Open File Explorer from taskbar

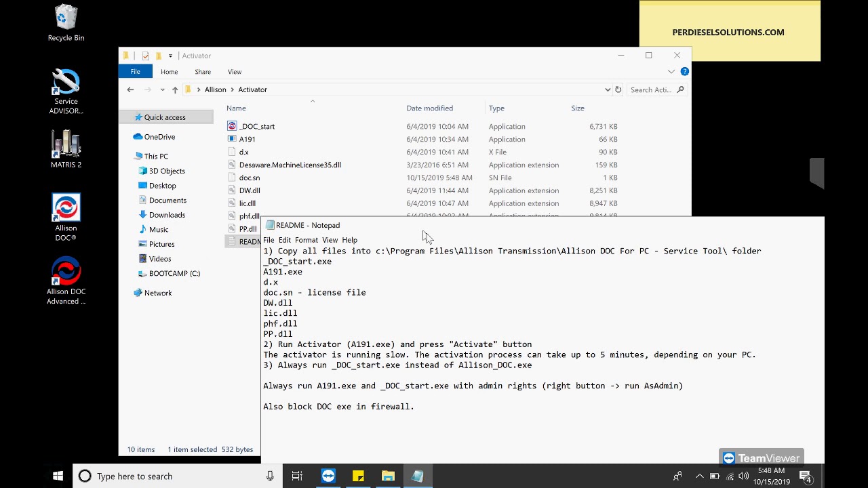388,476
